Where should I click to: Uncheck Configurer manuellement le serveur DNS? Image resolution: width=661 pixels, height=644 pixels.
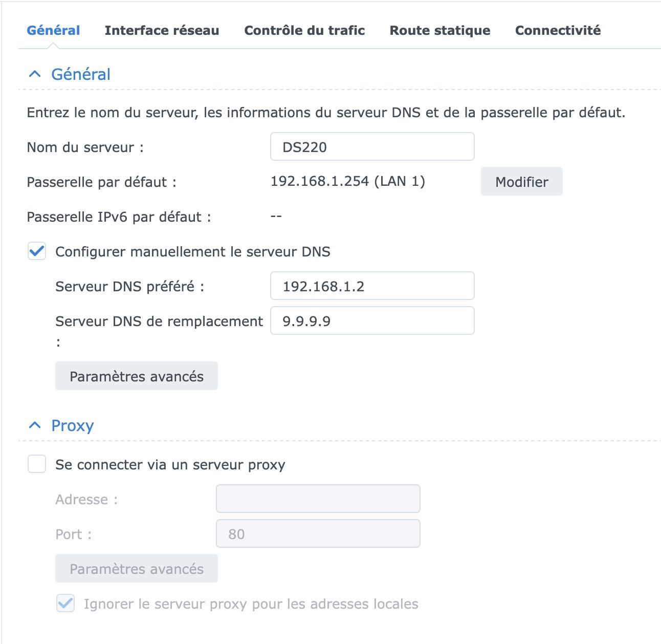pos(37,252)
